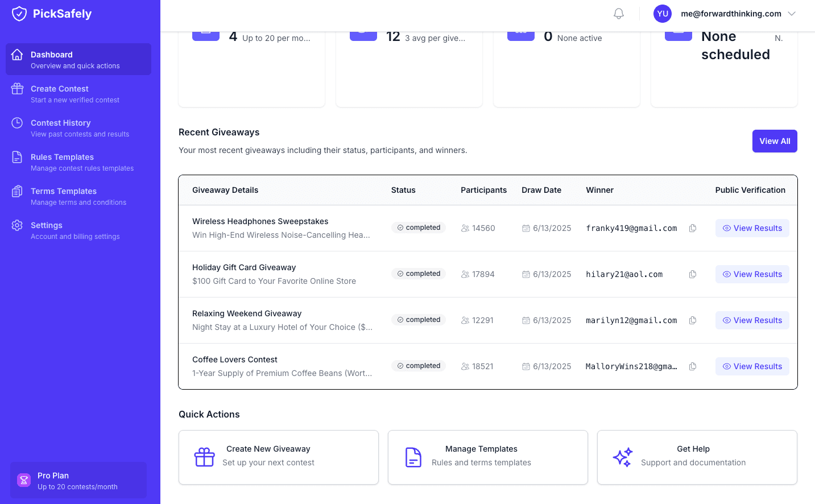Select the Create New Giveaway card
The image size is (815, 504).
coord(279,457)
